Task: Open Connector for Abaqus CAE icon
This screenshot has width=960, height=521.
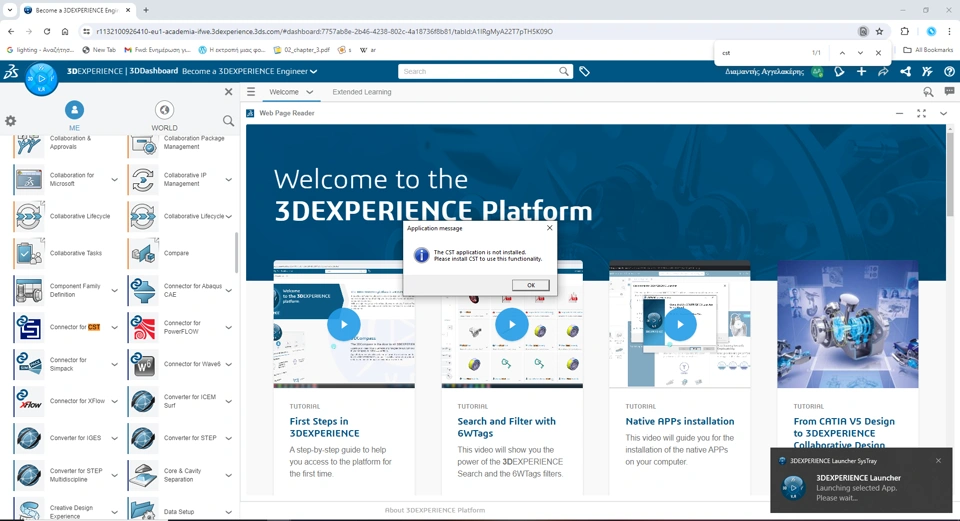Action: (143, 290)
